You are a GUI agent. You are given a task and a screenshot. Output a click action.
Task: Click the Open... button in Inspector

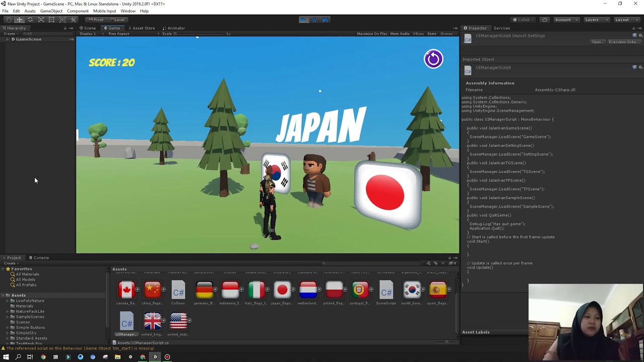pyautogui.click(x=598, y=42)
